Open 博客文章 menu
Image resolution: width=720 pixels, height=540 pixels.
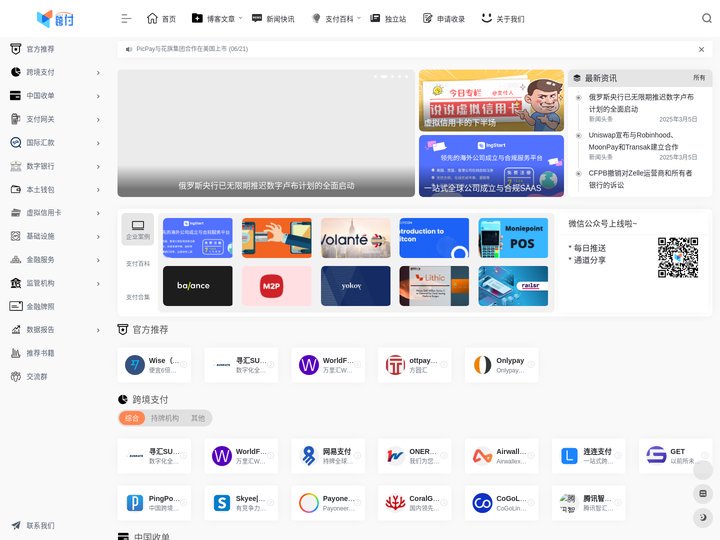[x=217, y=19]
